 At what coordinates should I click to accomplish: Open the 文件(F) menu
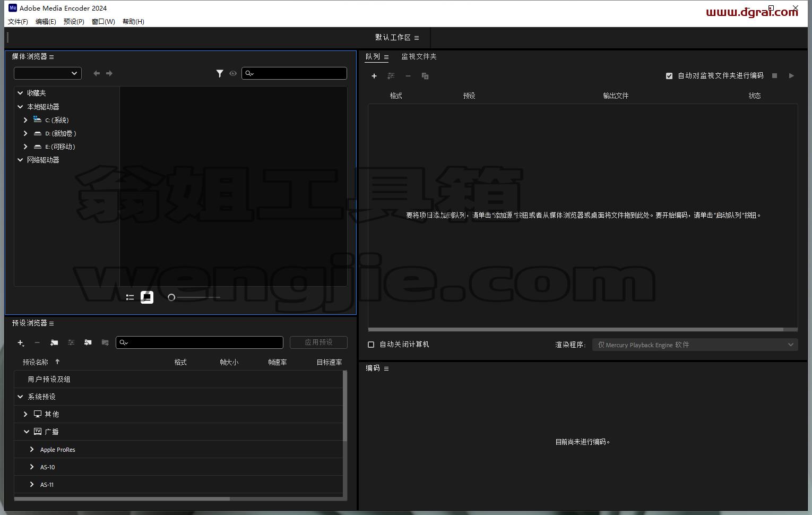click(x=18, y=22)
